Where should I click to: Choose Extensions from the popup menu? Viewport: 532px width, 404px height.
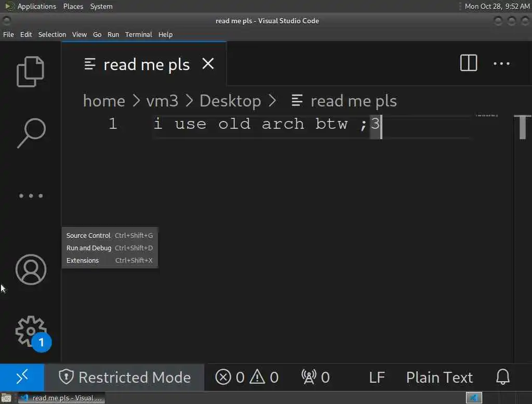coord(110,261)
